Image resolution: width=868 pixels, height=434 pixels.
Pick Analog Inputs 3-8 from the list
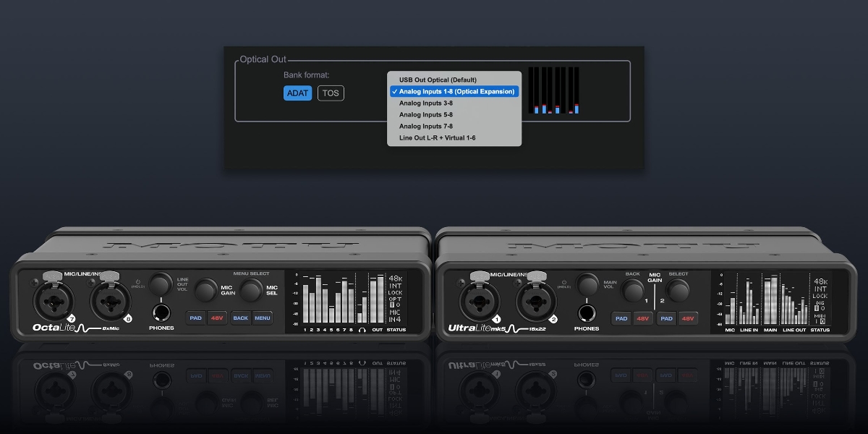454,103
